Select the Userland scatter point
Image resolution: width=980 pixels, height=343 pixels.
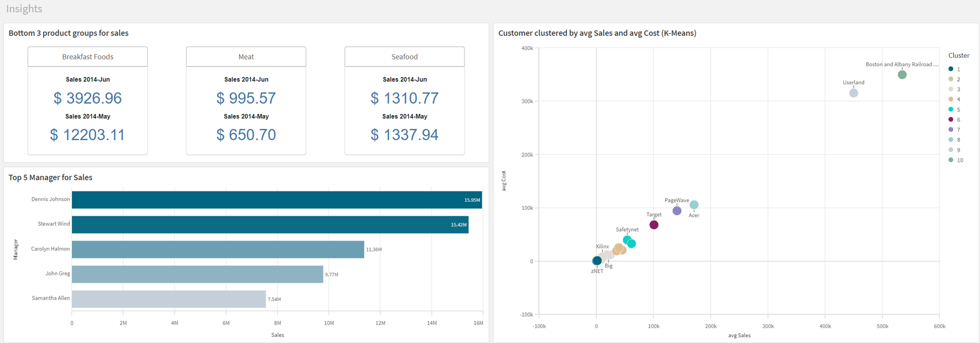pyautogui.click(x=853, y=93)
